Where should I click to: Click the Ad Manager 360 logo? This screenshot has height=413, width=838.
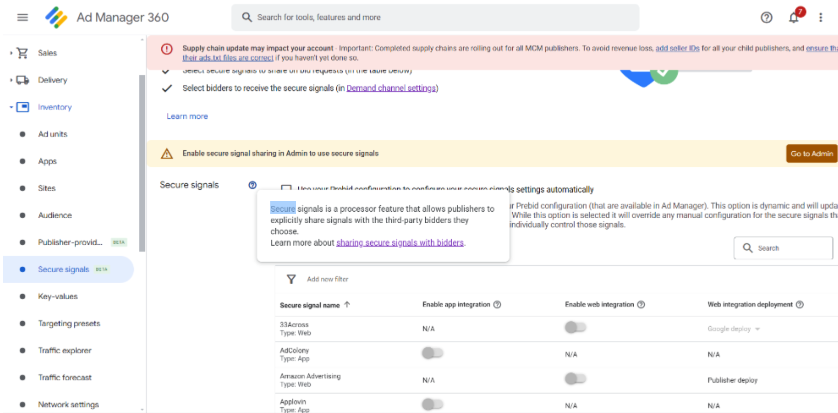point(59,17)
